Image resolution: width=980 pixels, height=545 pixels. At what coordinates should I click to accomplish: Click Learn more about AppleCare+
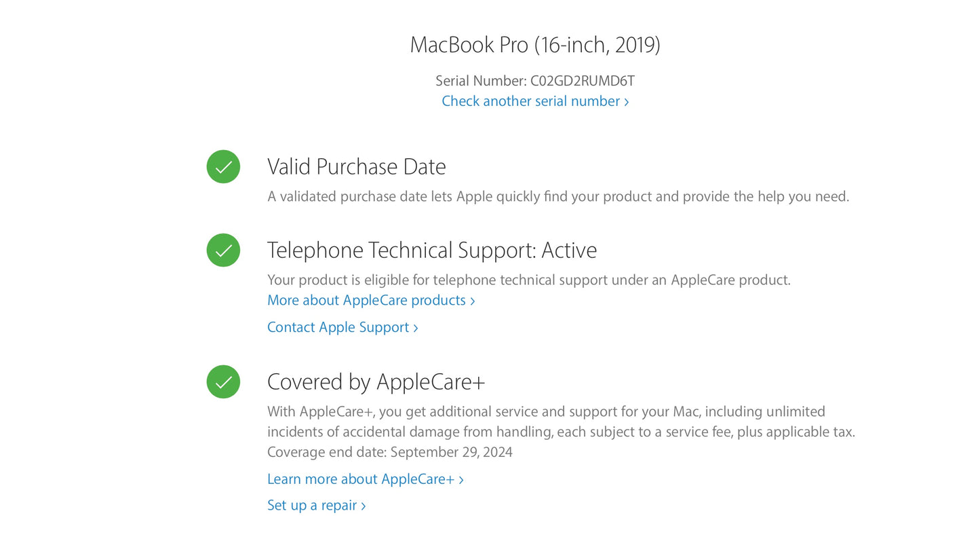(361, 479)
